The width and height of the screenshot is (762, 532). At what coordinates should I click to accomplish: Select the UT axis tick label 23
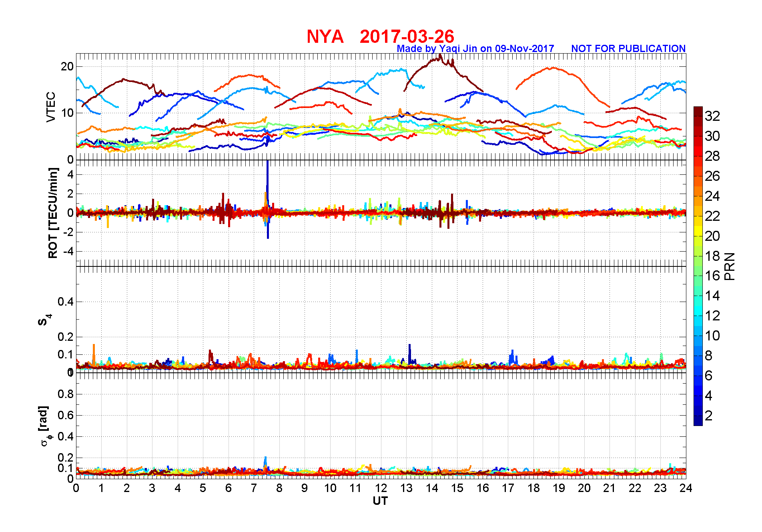click(x=660, y=488)
